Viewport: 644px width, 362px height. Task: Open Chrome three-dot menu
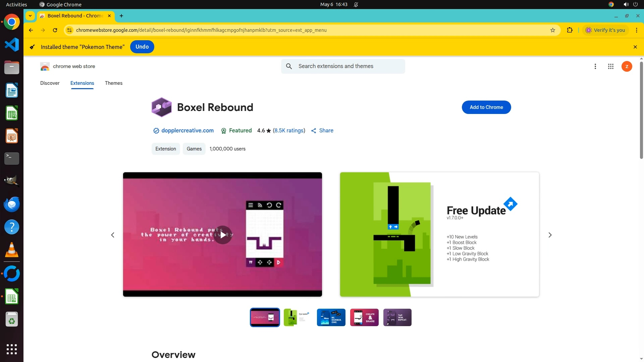click(x=636, y=30)
